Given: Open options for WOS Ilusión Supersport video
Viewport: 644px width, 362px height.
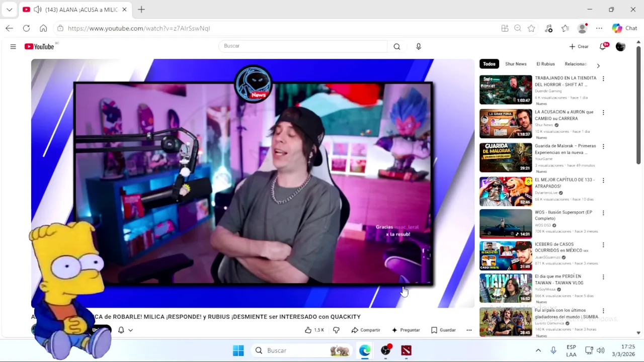Looking at the screenshot, I should click(x=603, y=213).
